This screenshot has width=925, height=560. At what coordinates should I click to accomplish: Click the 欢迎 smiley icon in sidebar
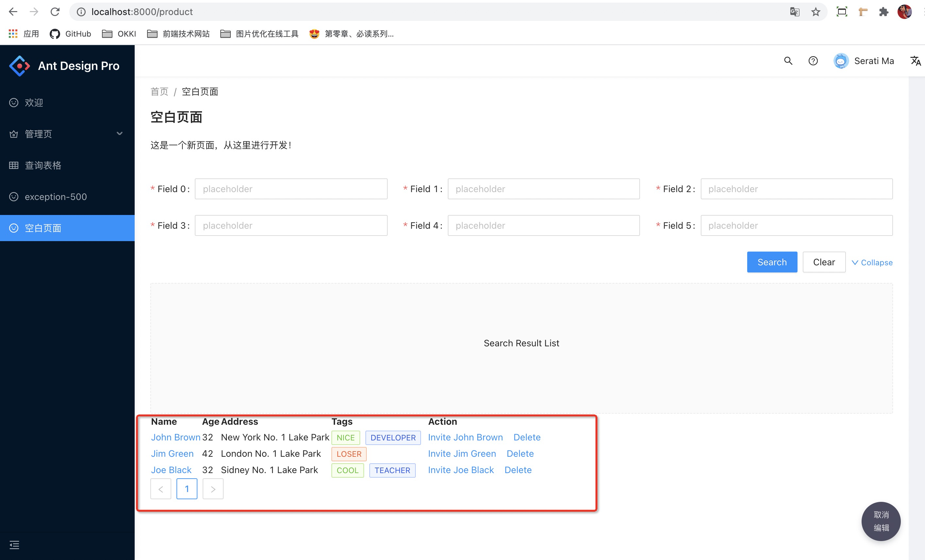[13, 103]
